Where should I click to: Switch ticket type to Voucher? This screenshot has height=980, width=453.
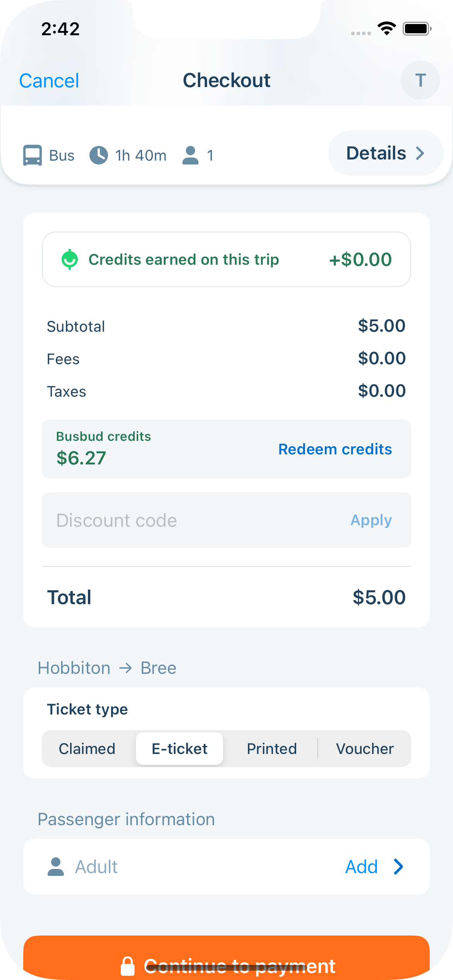tap(365, 749)
